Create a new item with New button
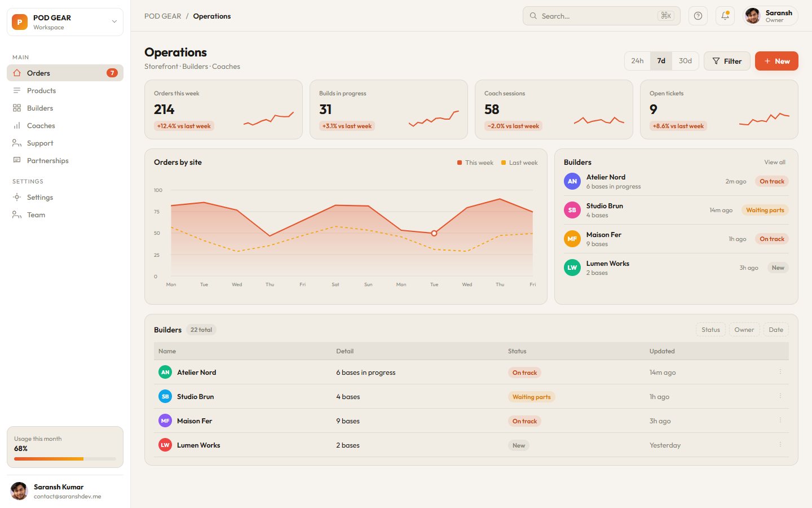The width and height of the screenshot is (812, 508). coord(776,61)
